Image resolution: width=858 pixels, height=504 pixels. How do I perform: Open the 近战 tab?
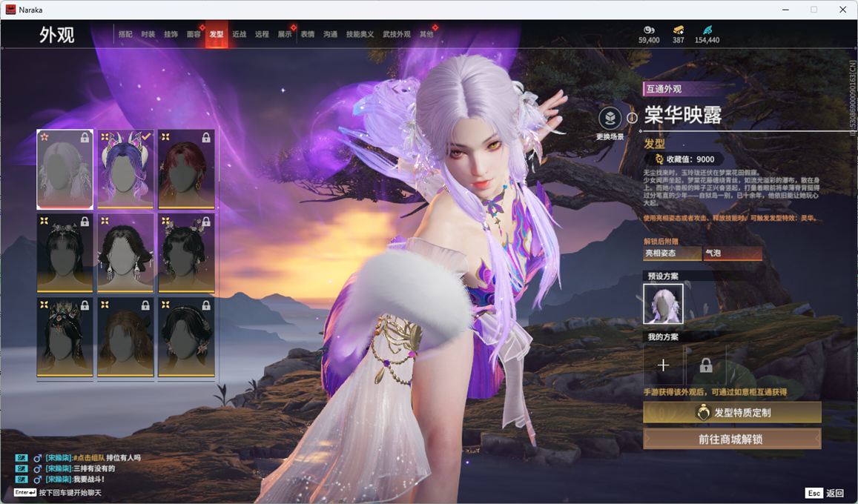239,34
